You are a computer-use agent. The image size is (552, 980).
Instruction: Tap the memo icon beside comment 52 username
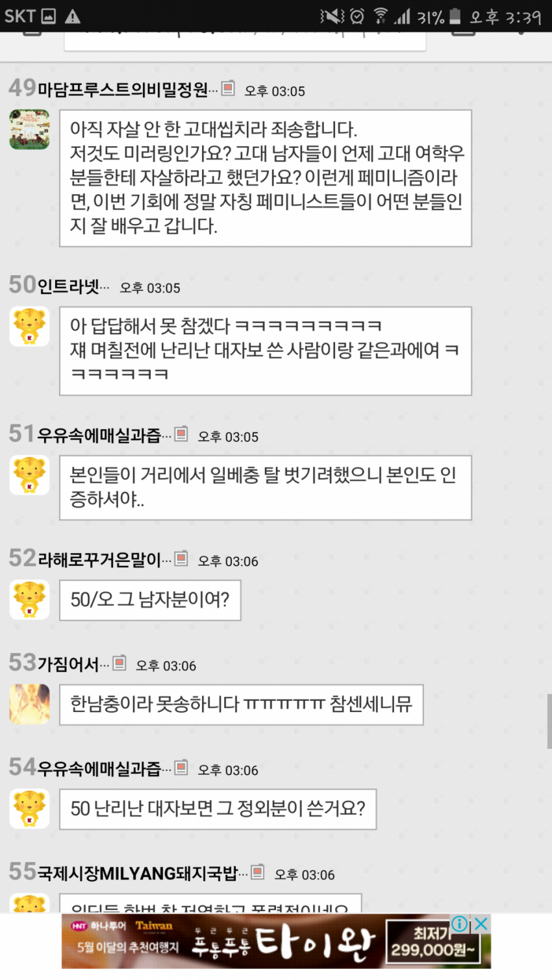click(181, 557)
